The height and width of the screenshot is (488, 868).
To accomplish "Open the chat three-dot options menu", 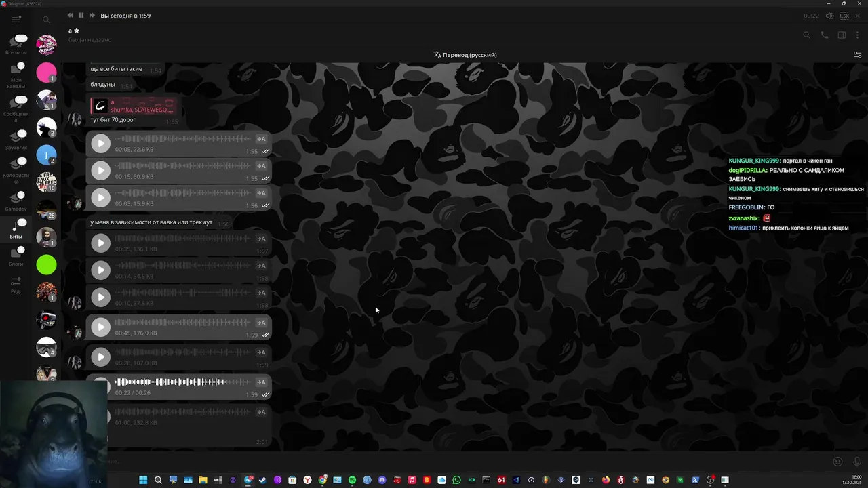I will pos(858,35).
